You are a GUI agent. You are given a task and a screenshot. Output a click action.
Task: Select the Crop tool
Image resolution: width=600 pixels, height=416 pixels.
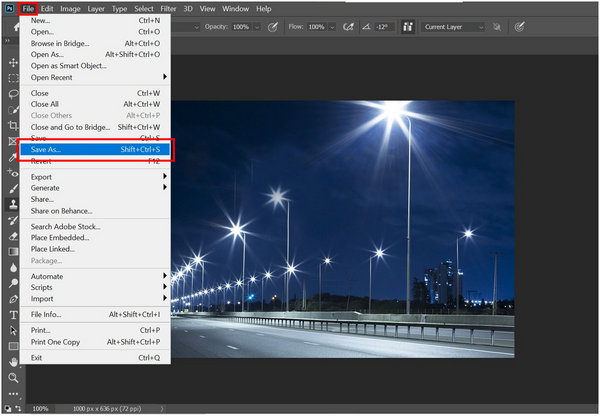pos(13,126)
